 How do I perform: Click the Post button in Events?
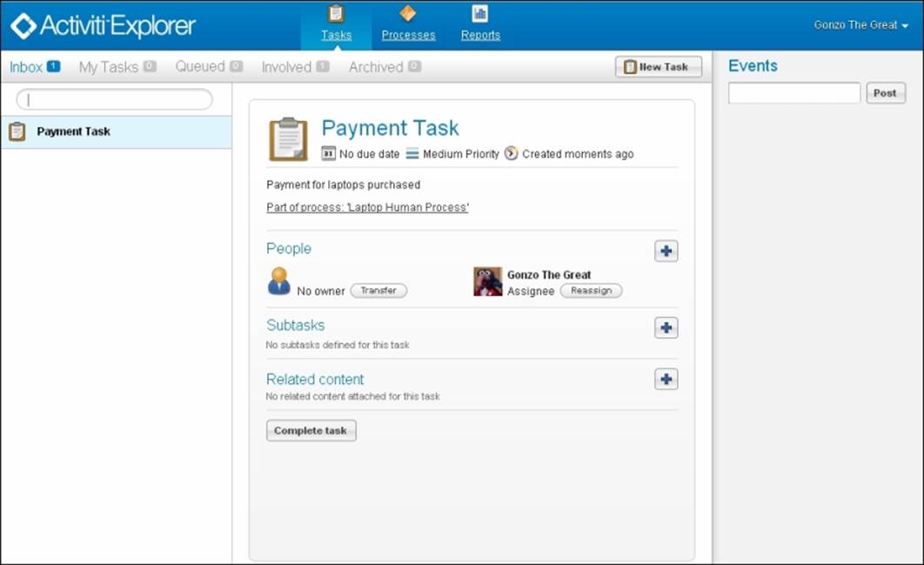coord(885,93)
